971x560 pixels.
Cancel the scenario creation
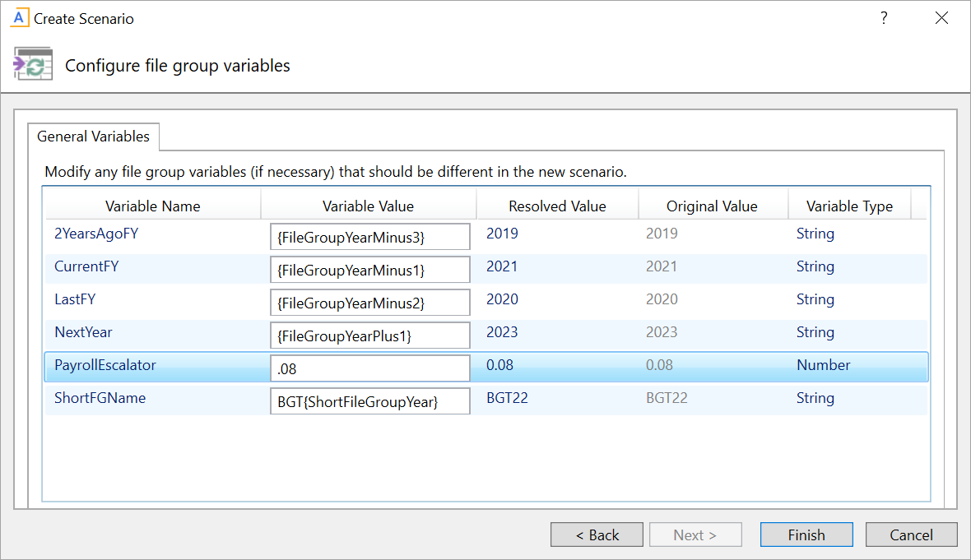911,535
